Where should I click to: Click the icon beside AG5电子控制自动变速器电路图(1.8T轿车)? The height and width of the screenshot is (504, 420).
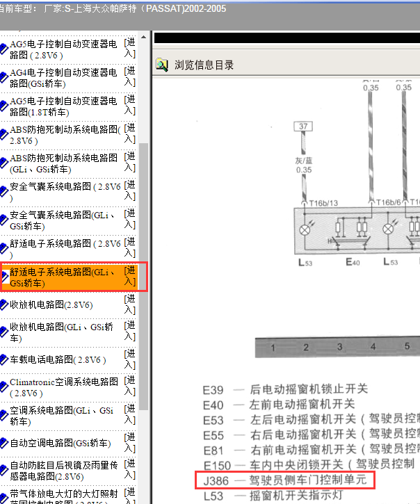(x=4, y=106)
